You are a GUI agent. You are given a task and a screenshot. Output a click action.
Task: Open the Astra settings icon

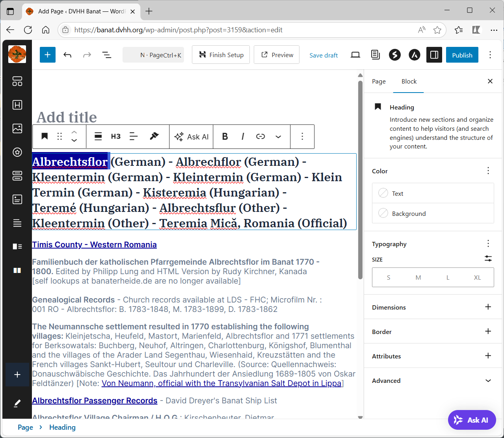415,55
